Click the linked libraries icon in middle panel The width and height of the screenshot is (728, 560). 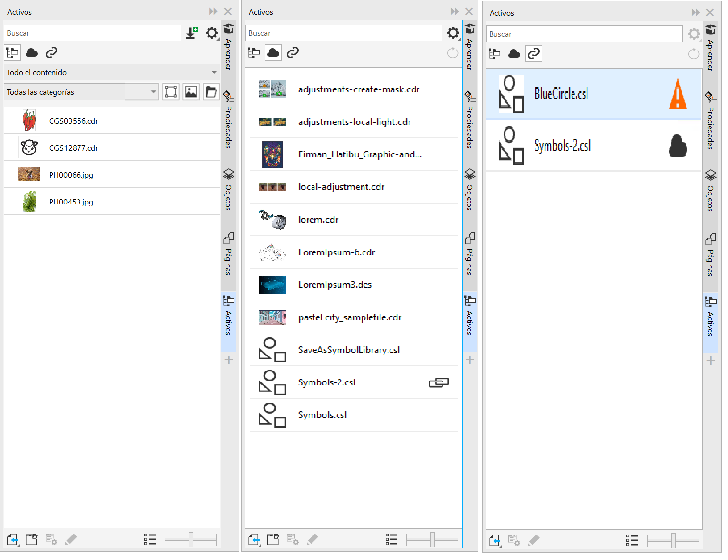[293, 52]
